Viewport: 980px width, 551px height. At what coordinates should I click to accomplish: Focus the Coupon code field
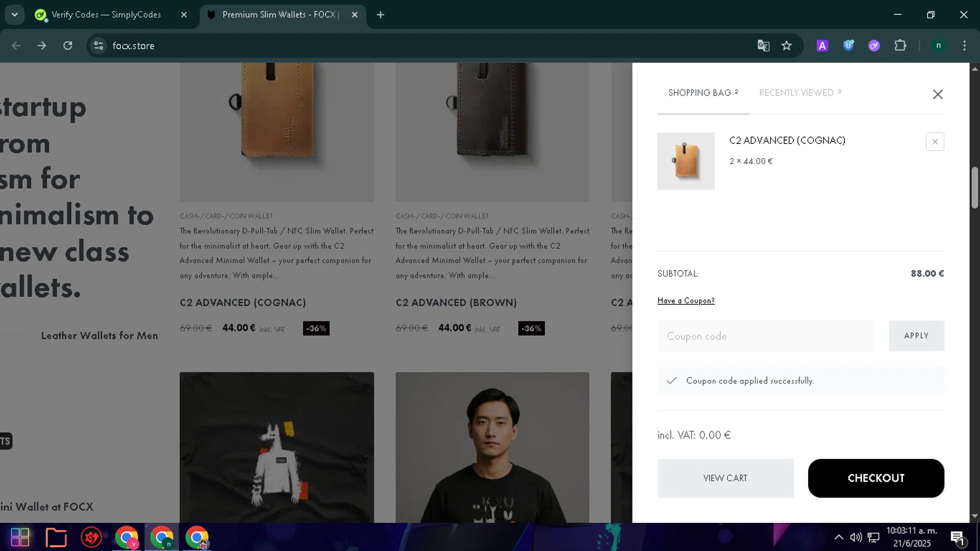[766, 336]
